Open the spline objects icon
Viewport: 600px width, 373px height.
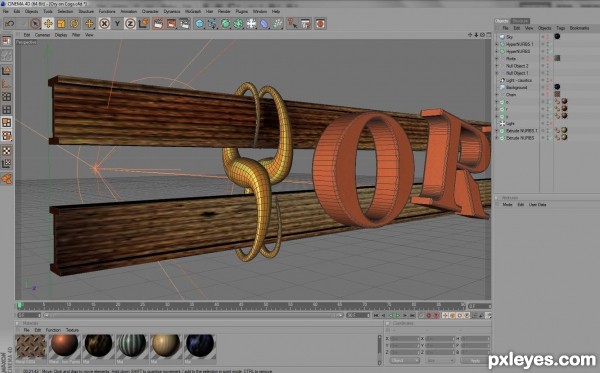click(212, 24)
